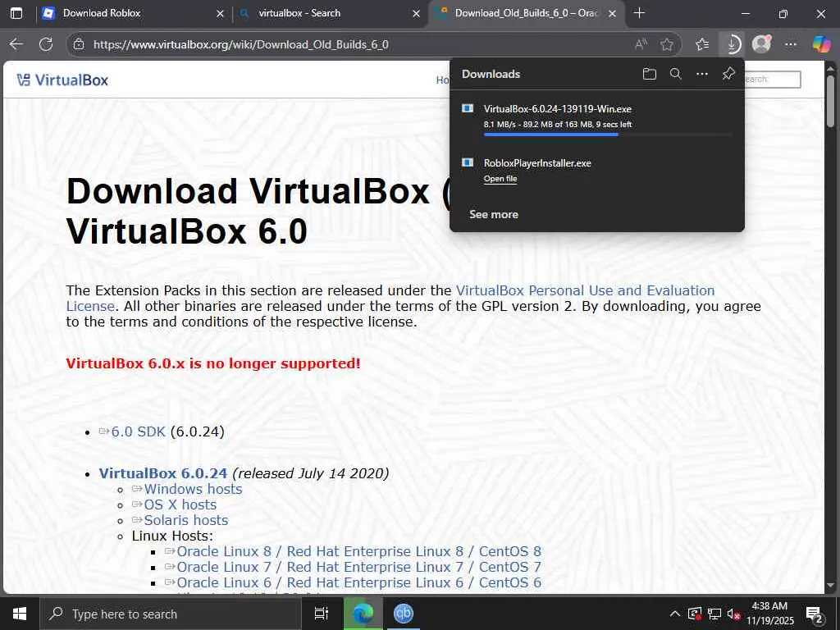Open Read aloud from the address bar

[x=641, y=44]
